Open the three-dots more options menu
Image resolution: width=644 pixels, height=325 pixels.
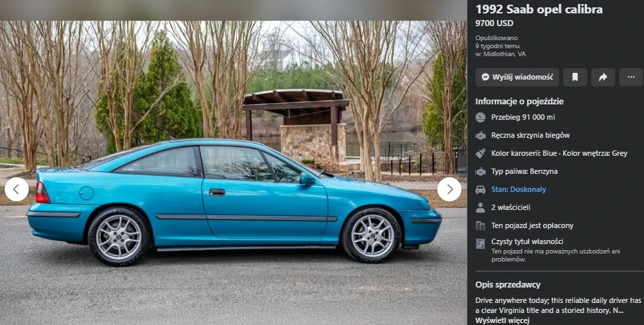click(x=631, y=78)
